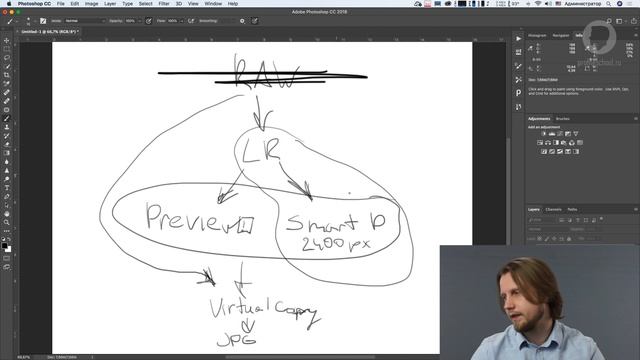
Task: Open the Window menu
Action: tap(213, 4)
